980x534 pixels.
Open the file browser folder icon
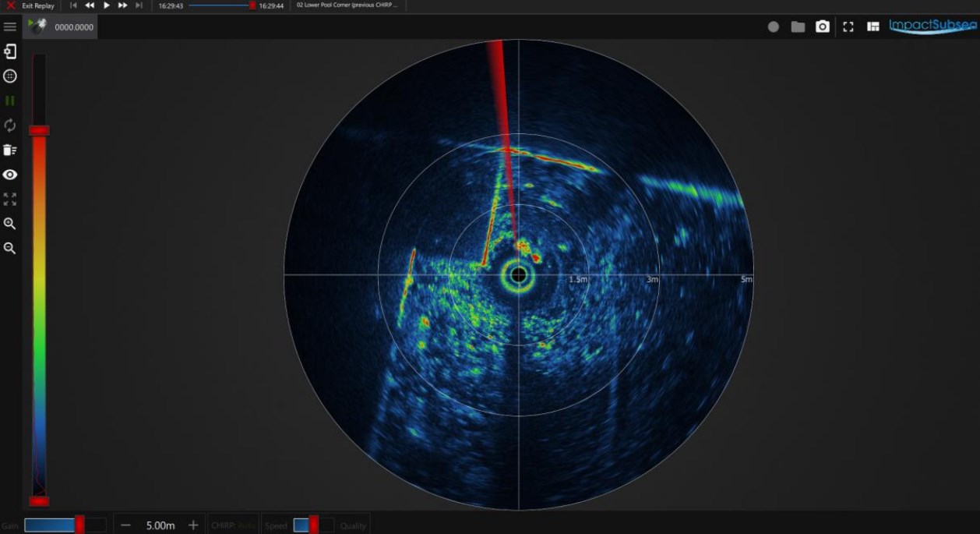pos(797,26)
